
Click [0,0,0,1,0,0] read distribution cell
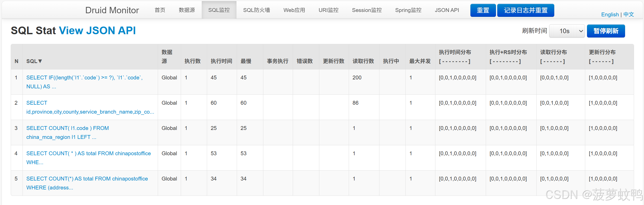pyautogui.click(x=554, y=78)
